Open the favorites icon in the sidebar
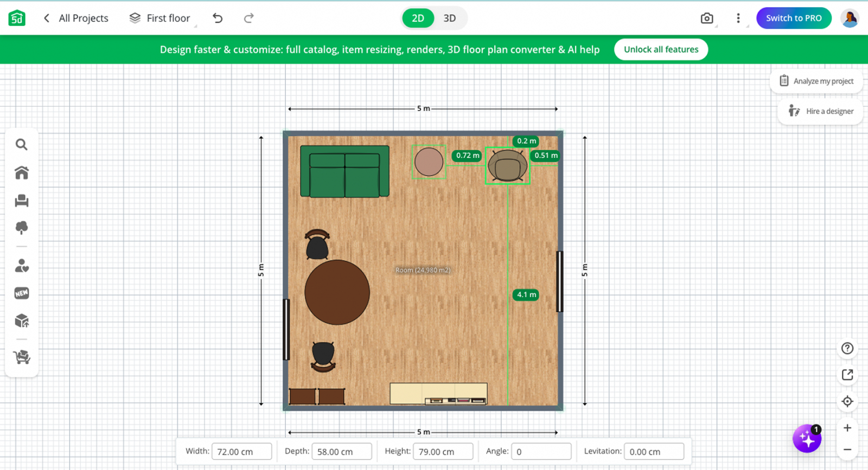The height and width of the screenshot is (470, 868). coord(22,266)
